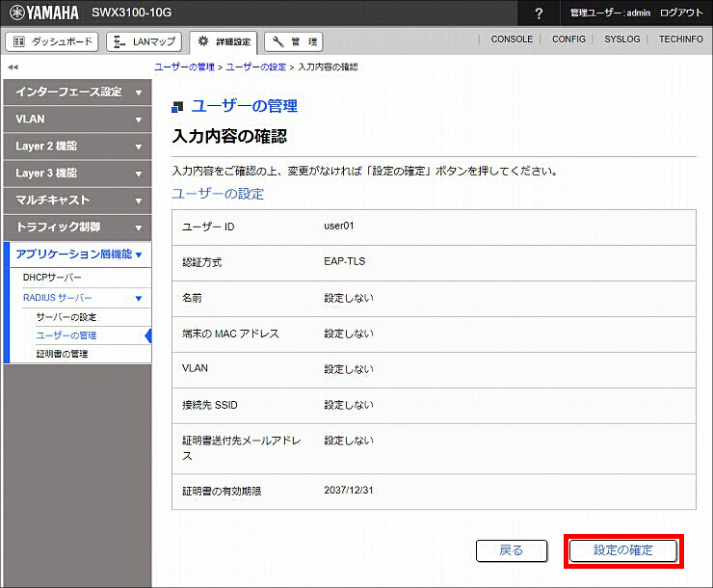This screenshot has width=713, height=588.
Task: Click the 設定の確定 button
Action: (623, 550)
